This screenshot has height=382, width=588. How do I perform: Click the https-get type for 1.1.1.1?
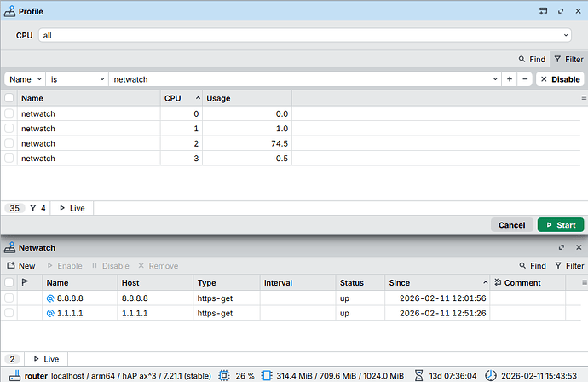click(x=215, y=313)
